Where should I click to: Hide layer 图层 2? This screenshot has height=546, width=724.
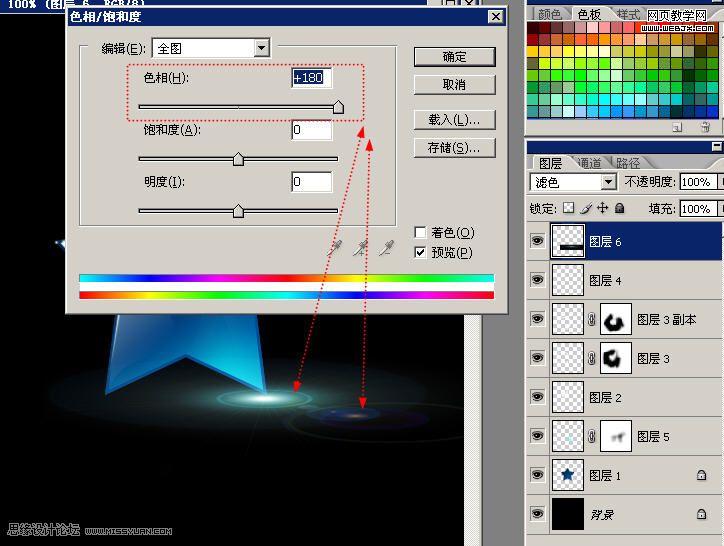click(x=537, y=397)
